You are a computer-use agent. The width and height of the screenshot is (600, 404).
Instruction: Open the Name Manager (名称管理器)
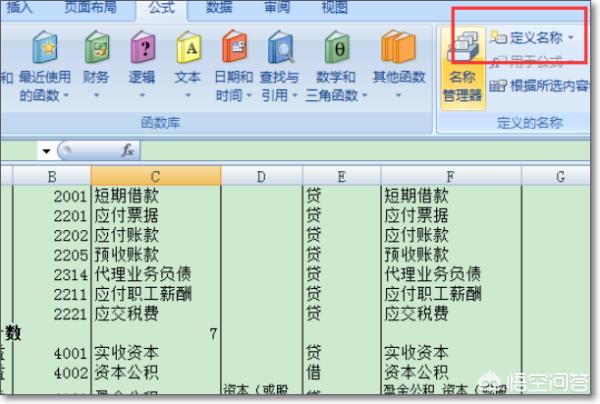pyautogui.click(x=462, y=69)
